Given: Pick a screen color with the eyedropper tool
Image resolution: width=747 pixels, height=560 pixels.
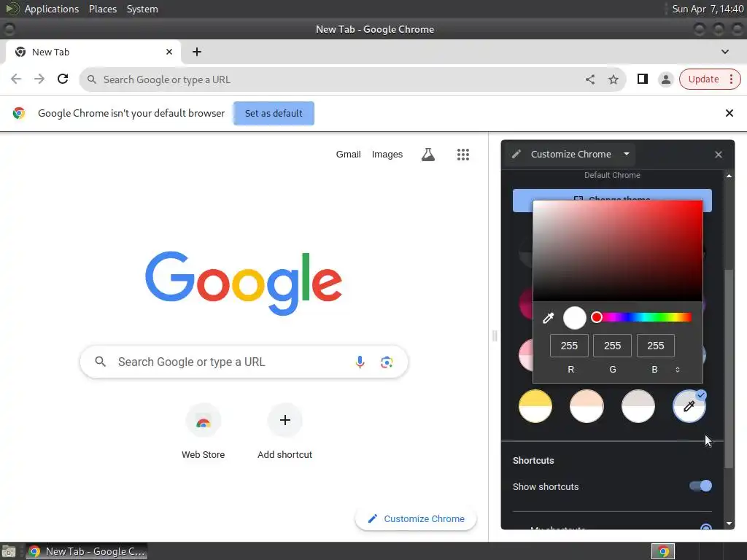Looking at the screenshot, I should (x=549, y=318).
